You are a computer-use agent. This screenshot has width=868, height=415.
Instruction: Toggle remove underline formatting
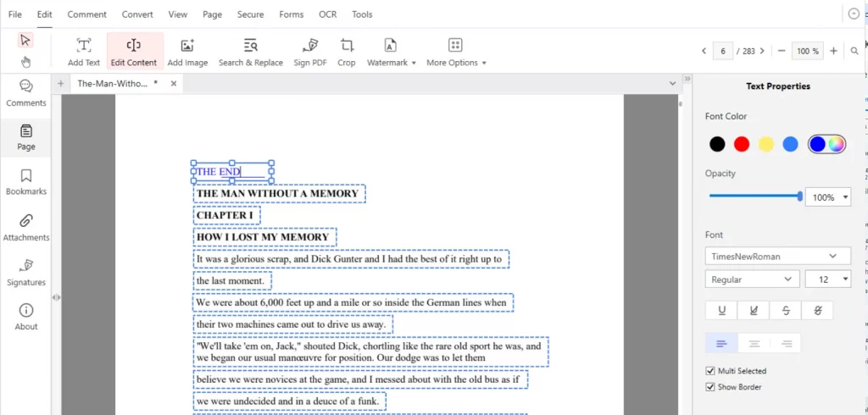point(754,311)
